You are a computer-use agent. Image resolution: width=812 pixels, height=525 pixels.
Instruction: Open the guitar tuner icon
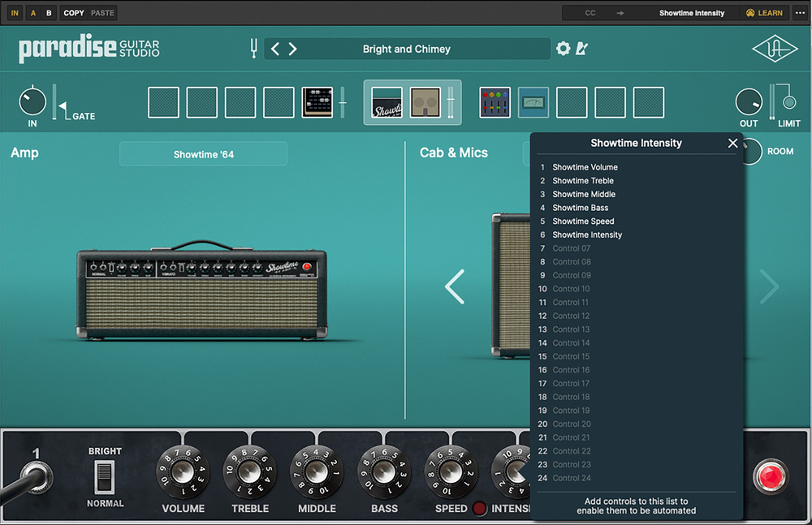(x=253, y=49)
